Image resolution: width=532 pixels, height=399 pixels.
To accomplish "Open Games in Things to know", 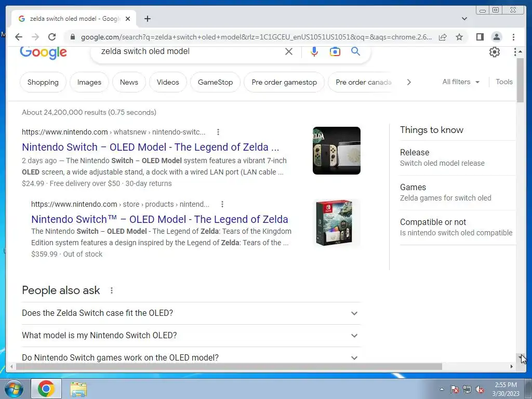I will coord(458,193).
